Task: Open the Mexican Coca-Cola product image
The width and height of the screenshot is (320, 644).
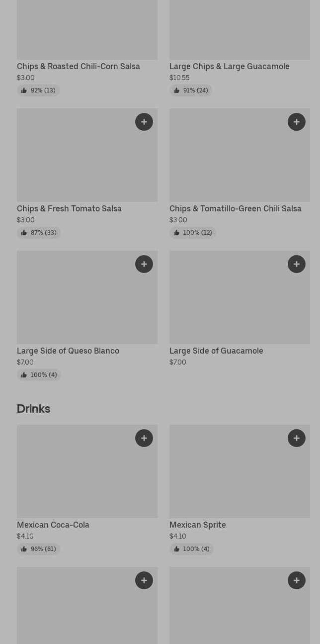Action: pyautogui.click(x=87, y=477)
